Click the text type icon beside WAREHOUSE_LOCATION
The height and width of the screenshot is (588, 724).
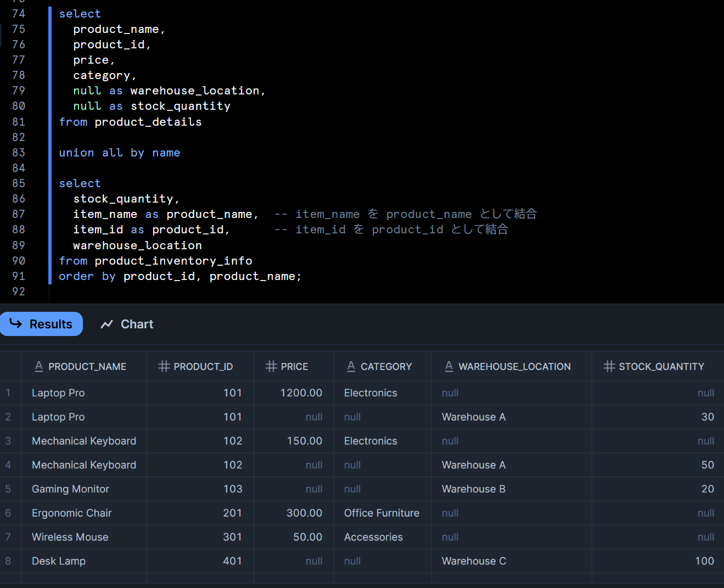click(x=449, y=366)
